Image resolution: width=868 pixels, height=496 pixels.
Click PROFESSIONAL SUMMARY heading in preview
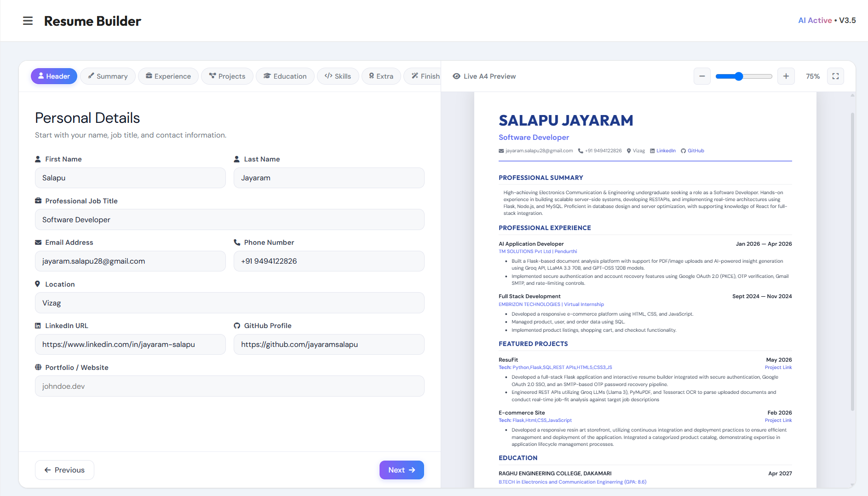click(541, 178)
